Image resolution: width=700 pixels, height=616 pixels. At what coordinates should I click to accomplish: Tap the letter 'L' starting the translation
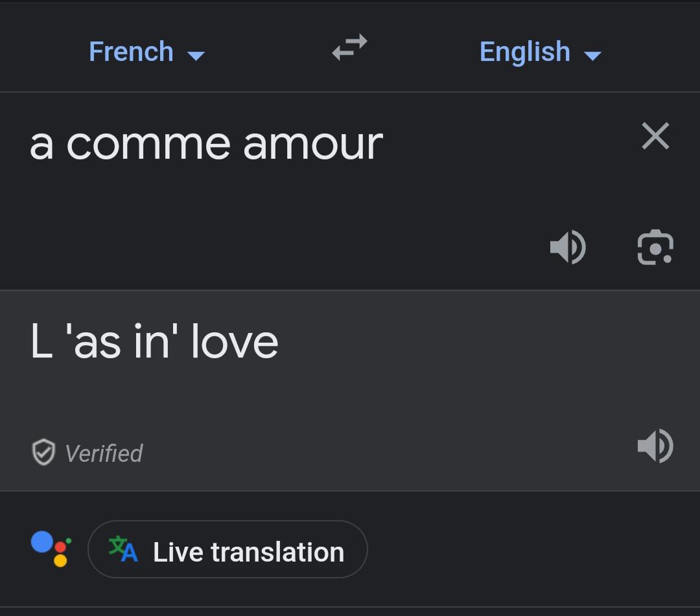click(41, 342)
